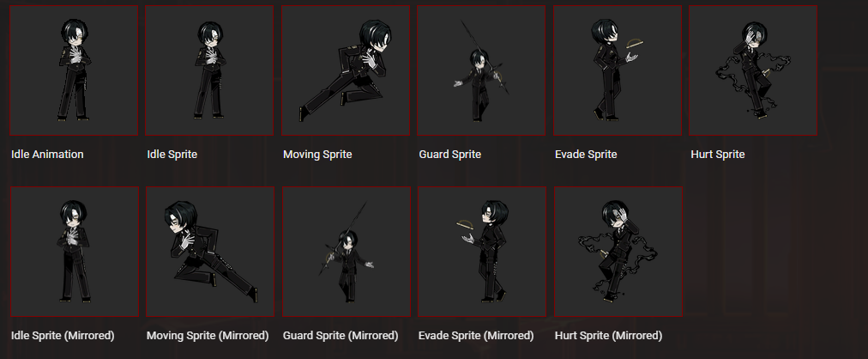Image resolution: width=868 pixels, height=359 pixels.
Task: View the Hurt Sprite image
Action: point(753,70)
